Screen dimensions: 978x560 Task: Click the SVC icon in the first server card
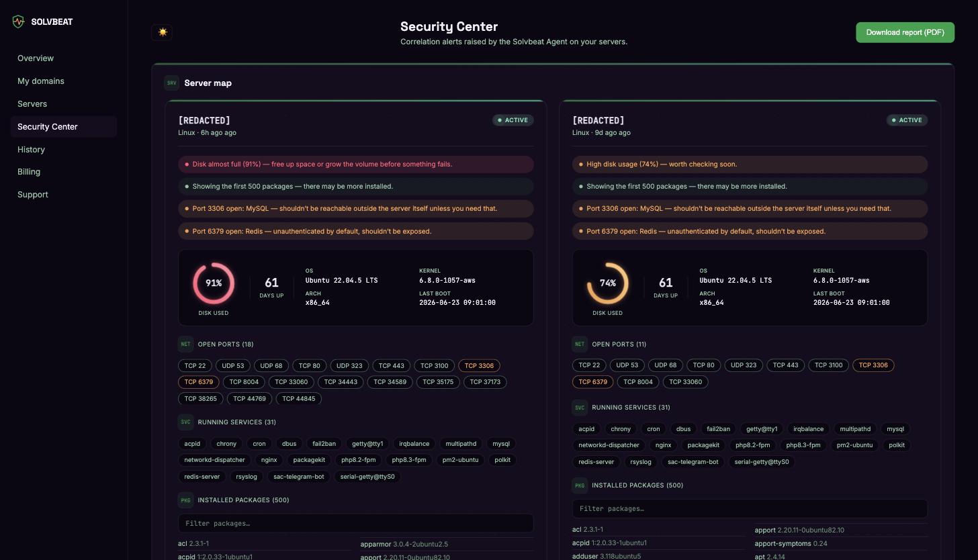pos(185,422)
